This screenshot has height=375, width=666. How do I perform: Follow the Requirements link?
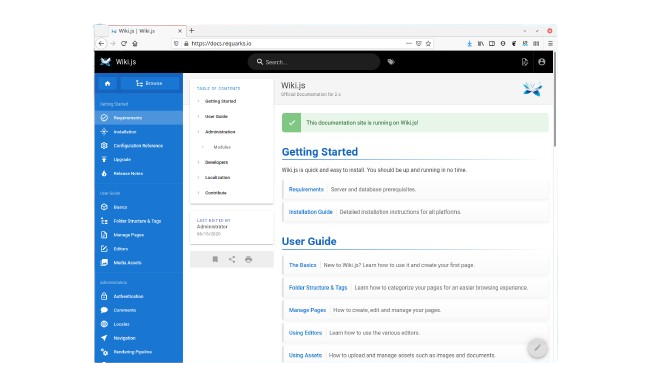point(306,189)
